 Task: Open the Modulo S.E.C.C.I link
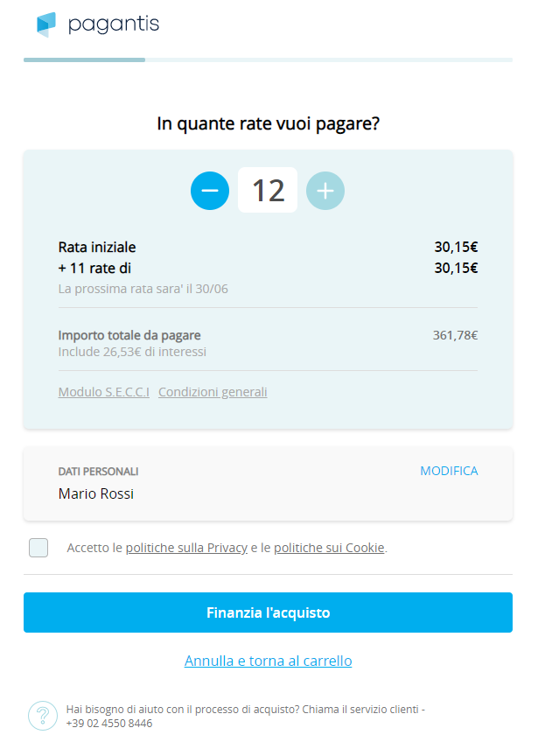coord(103,392)
